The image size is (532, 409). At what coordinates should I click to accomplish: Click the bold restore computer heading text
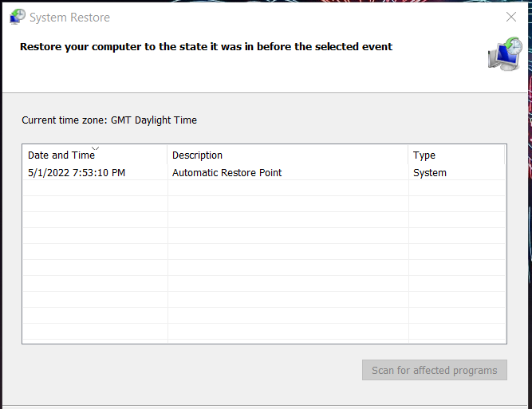tap(206, 46)
